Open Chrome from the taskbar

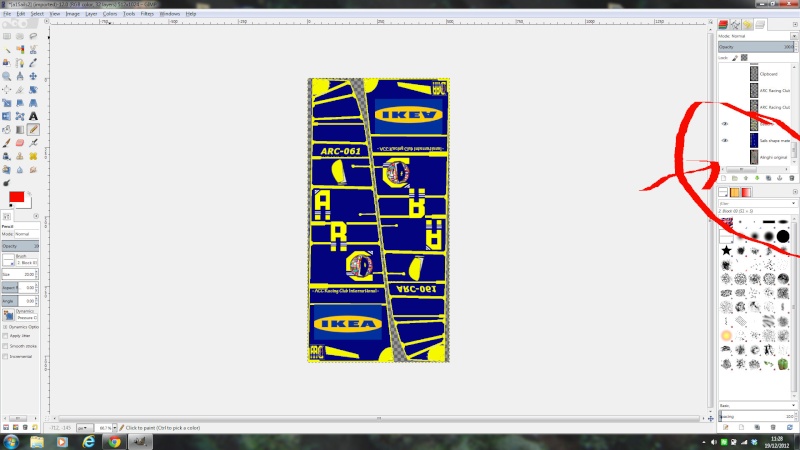(114, 441)
